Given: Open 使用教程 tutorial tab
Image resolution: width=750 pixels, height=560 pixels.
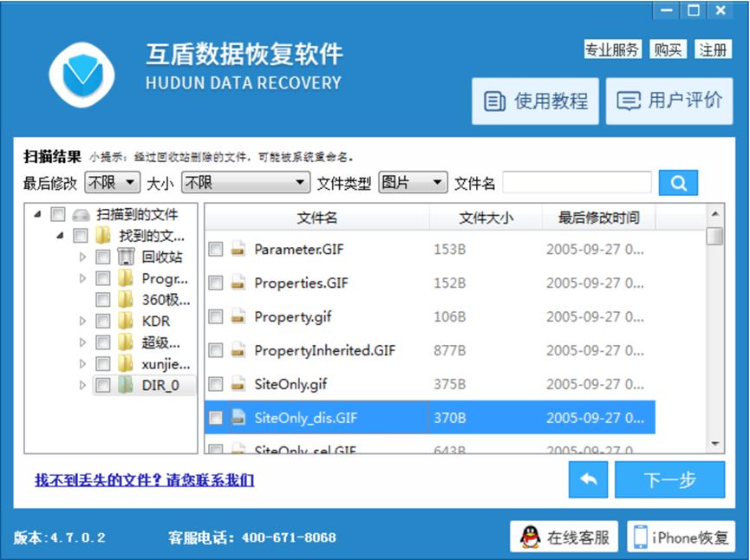Looking at the screenshot, I should (535, 101).
